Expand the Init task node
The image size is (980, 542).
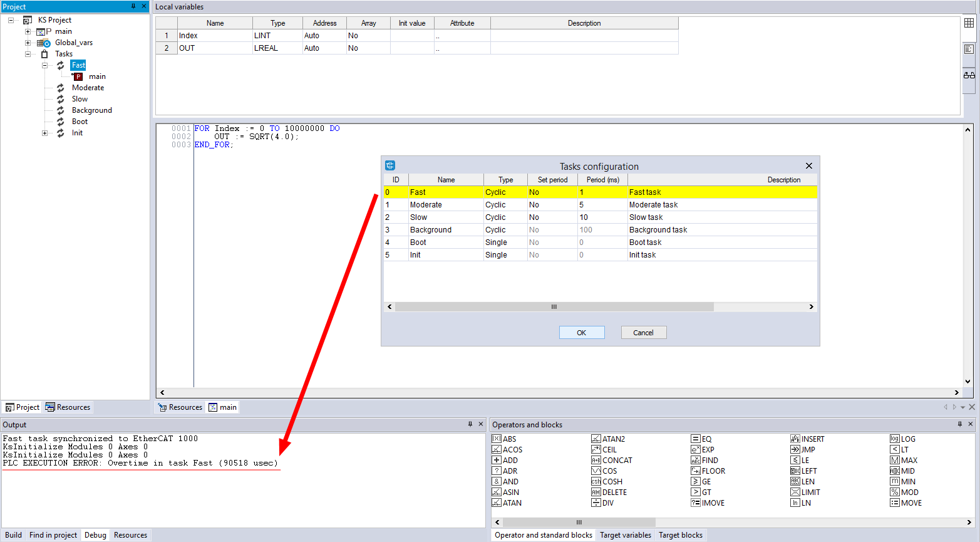(x=44, y=133)
